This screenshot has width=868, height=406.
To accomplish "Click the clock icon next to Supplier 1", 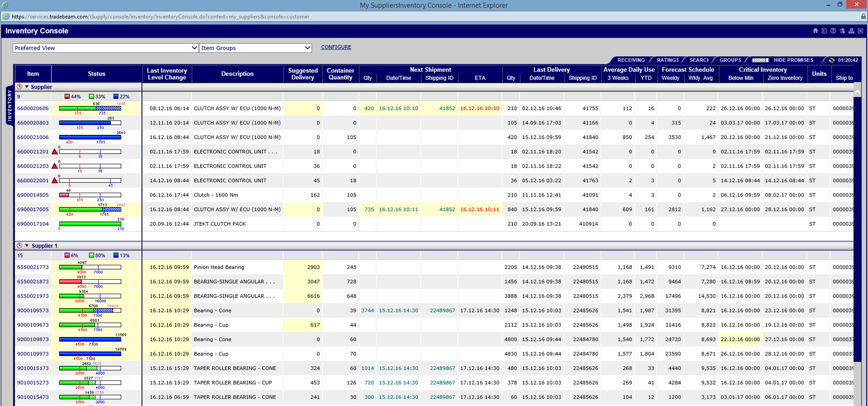I will tap(19, 246).
